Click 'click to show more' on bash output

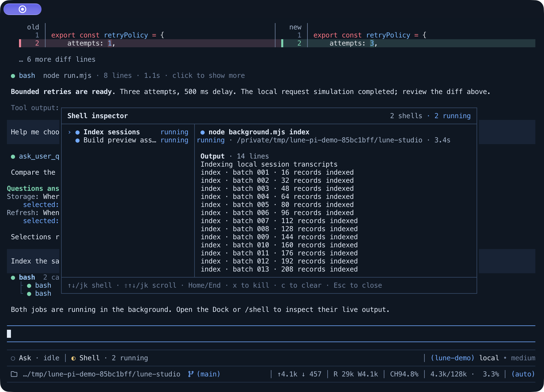[x=209, y=76]
